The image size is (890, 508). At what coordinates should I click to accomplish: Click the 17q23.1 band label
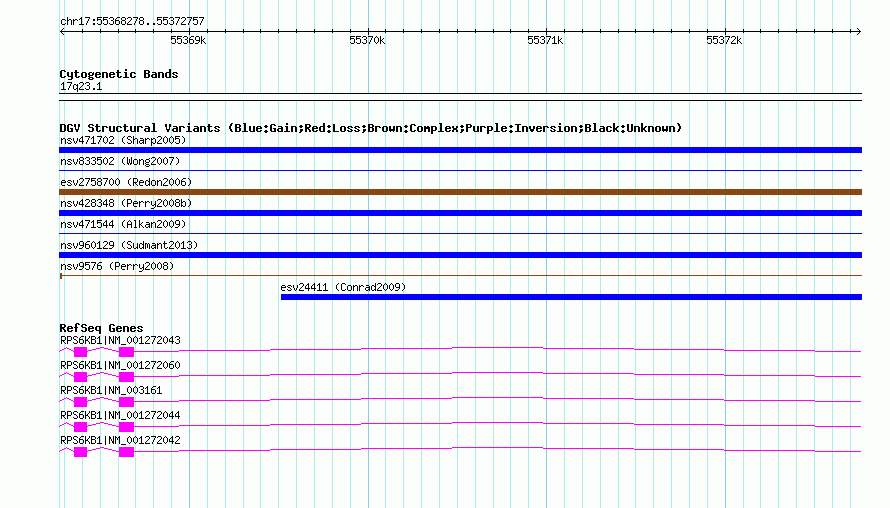(81, 86)
